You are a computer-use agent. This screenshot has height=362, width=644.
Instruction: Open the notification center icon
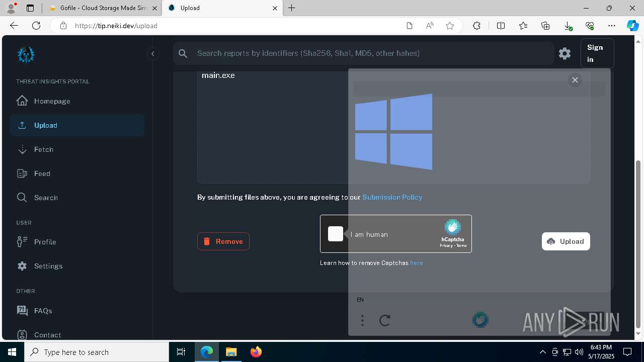627,352
